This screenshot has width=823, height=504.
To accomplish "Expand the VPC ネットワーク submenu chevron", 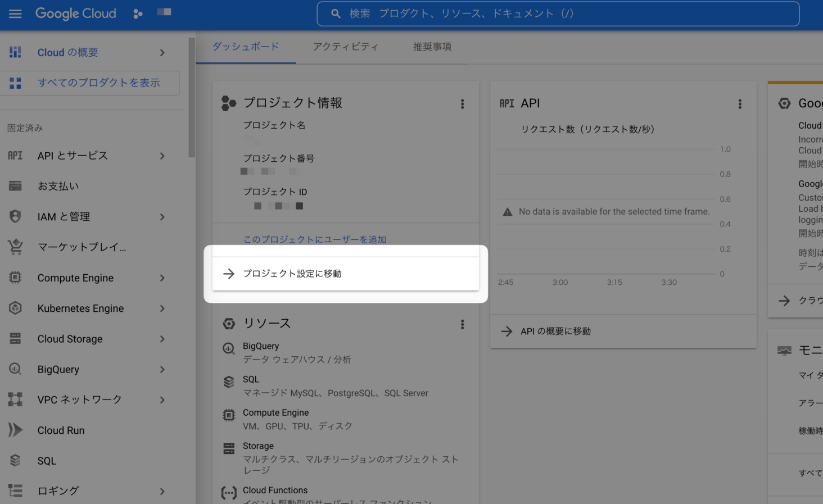I will pyautogui.click(x=162, y=400).
